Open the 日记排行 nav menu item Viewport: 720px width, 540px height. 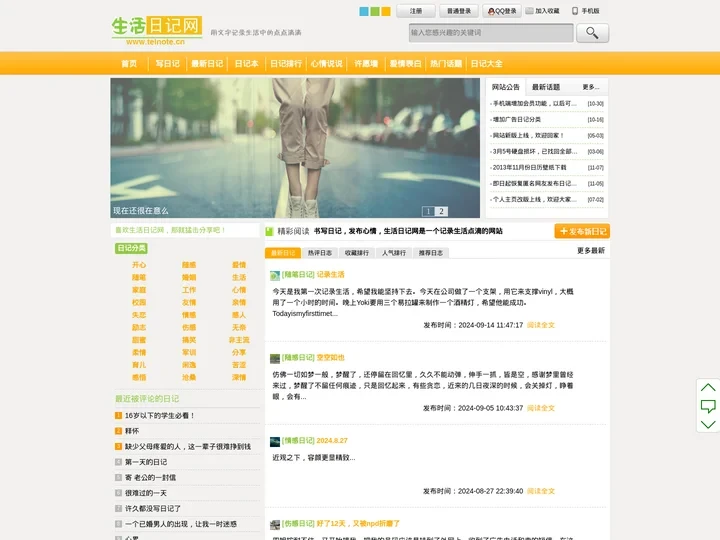tap(286, 63)
